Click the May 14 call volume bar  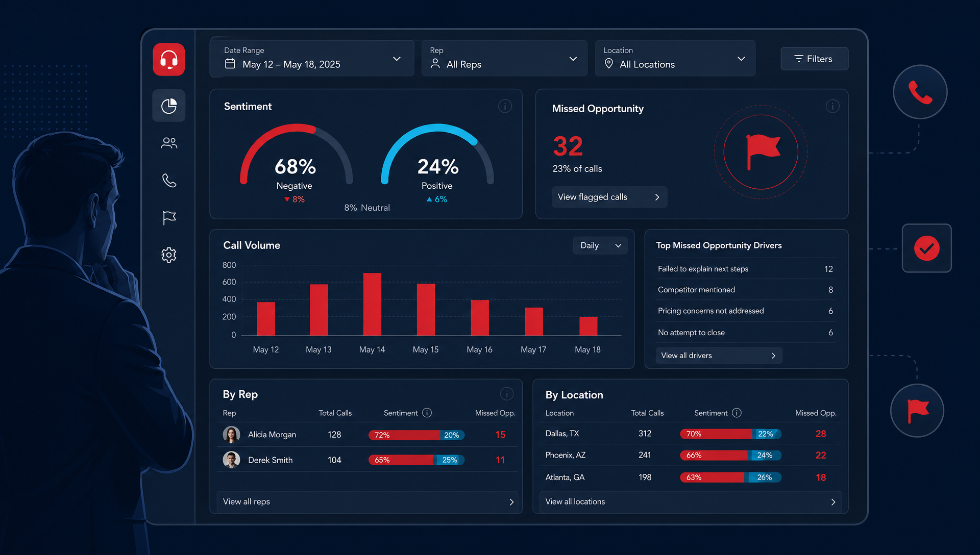372,304
